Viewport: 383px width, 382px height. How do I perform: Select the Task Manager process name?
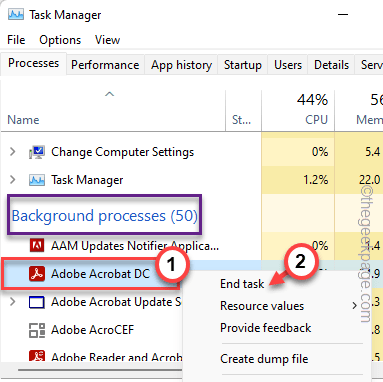[x=87, y=180]
